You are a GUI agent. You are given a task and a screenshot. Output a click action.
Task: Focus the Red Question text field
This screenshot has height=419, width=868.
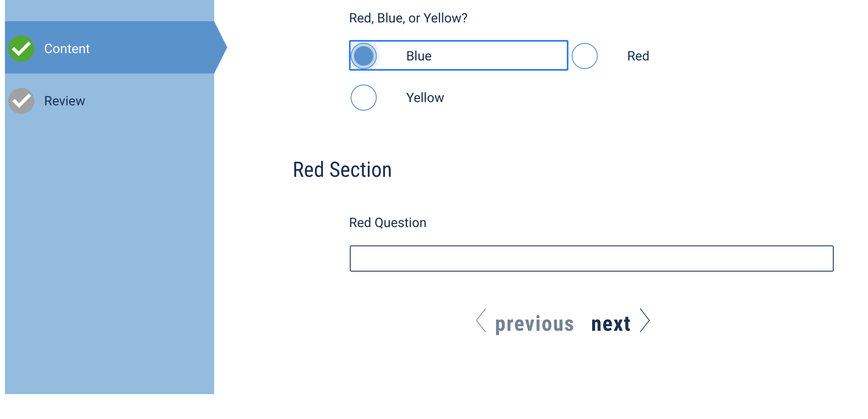click(591, 259)
